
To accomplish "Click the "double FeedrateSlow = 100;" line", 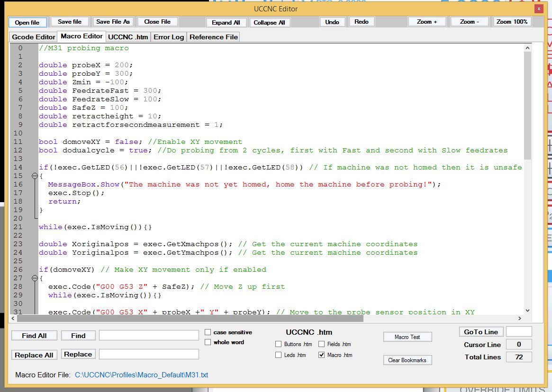I will click(x=100, y=99).
